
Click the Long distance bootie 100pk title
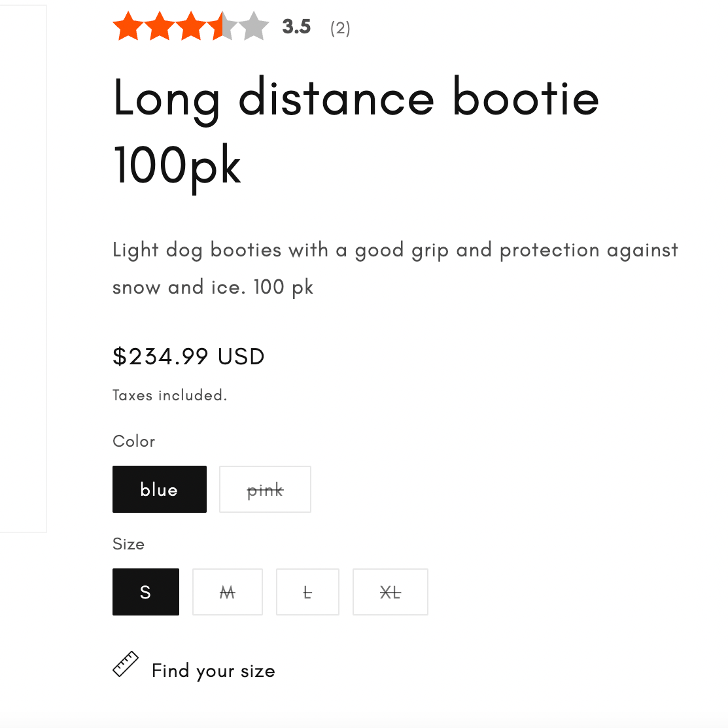click(356, 131)
